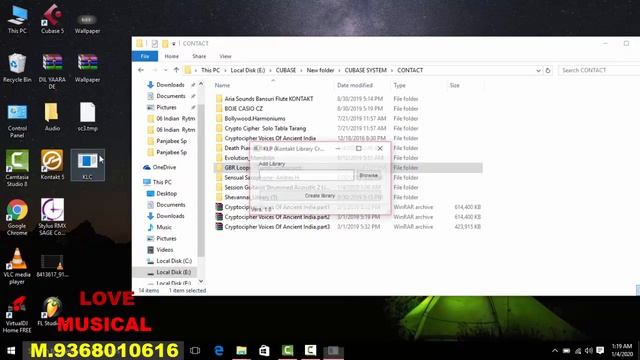Switch to the Home ribbon tab

[171, 56]
